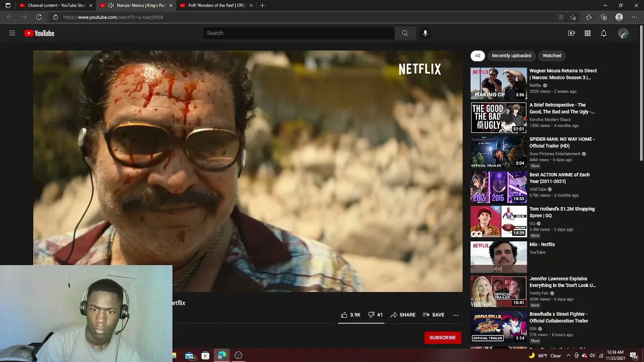Open the taskbar volume control

coord(592,355)
